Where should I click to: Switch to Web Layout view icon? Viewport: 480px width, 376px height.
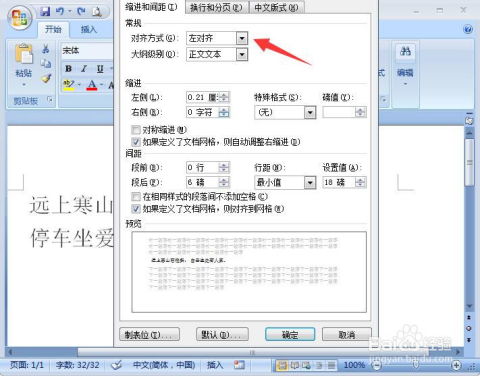pyautogui.click(x=306, y=366)
